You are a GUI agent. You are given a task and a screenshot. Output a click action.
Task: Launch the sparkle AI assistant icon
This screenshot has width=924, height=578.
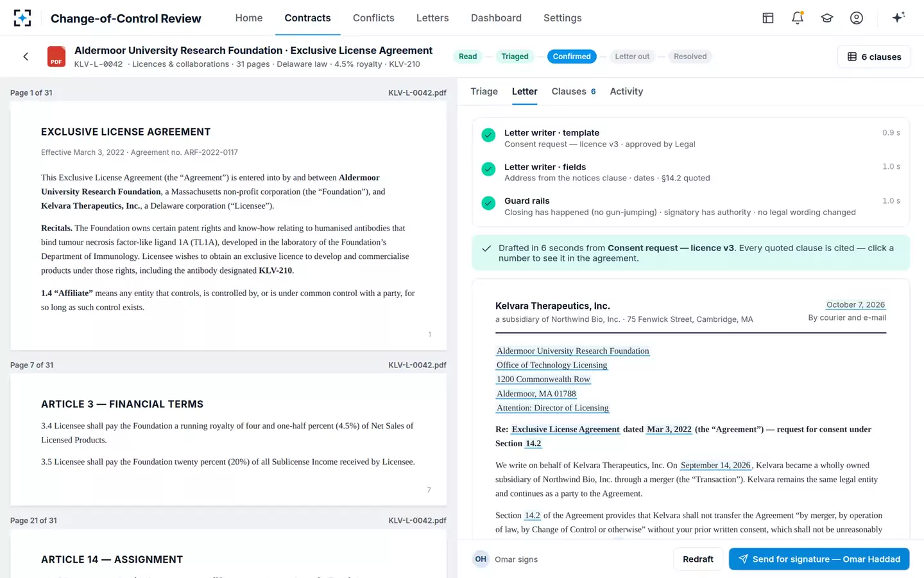coord(898,17)
